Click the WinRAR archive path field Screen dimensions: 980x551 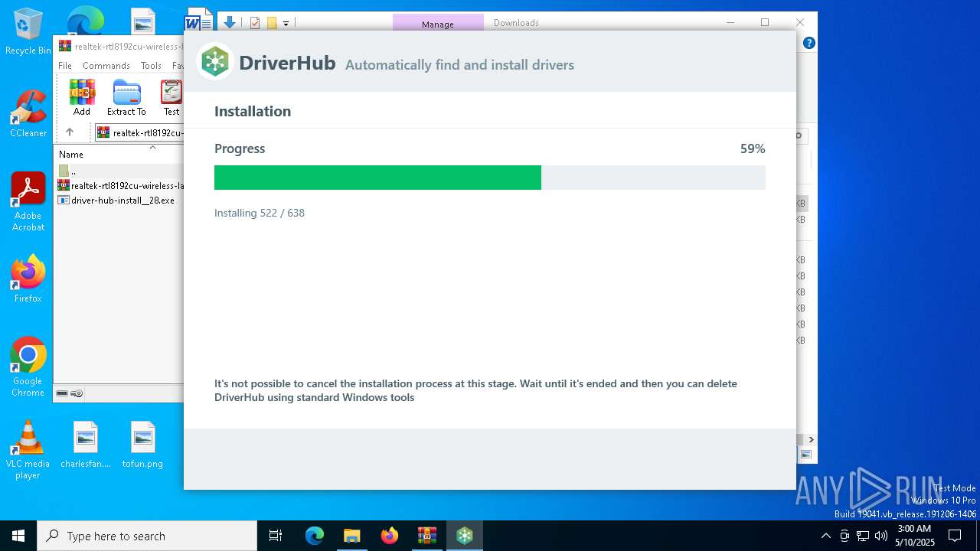139,132
